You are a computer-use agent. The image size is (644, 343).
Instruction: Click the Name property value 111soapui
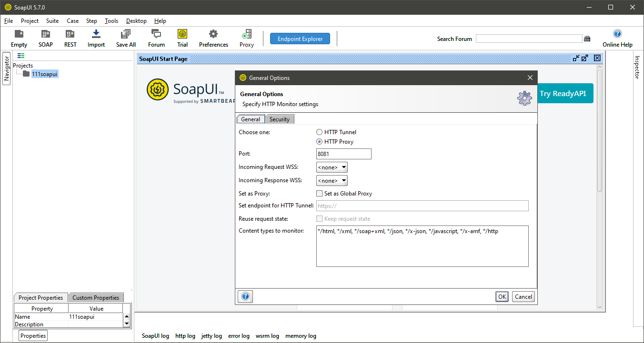point(96,317)
